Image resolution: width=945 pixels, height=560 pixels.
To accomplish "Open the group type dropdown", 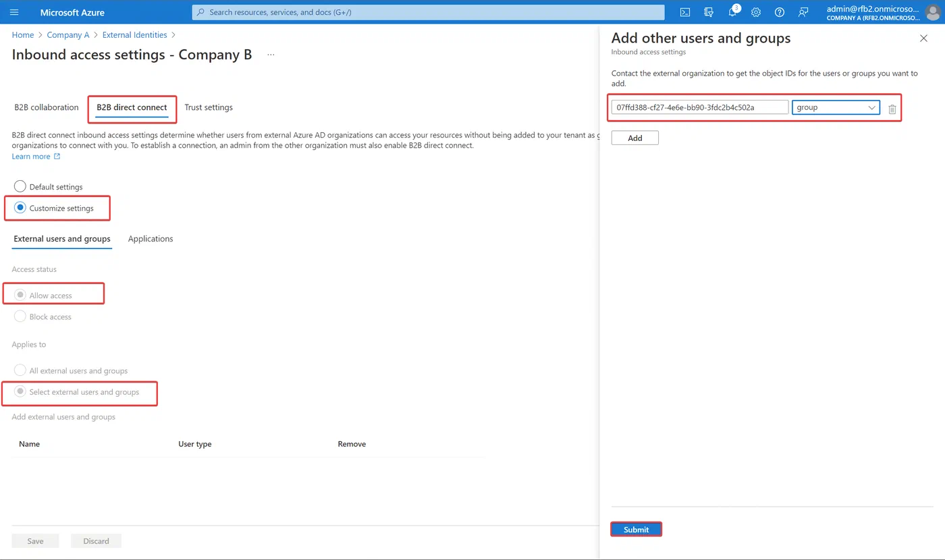I will [x=836, y=107].
